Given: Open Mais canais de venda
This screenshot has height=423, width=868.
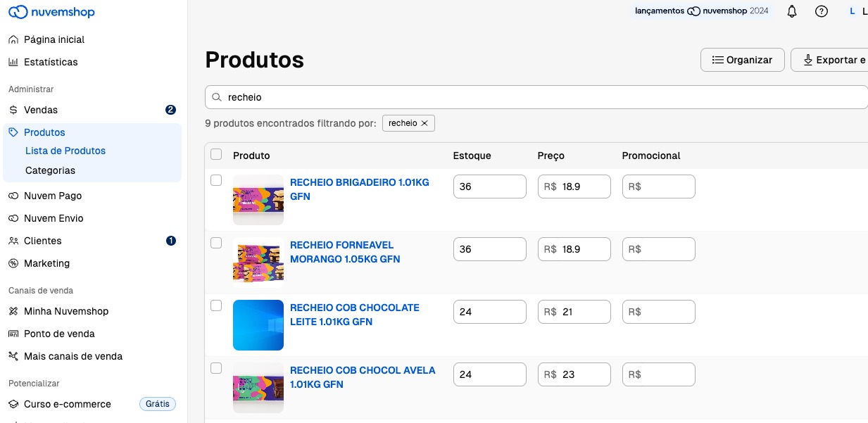Looking at the screenshot, I should click(73, 356).
